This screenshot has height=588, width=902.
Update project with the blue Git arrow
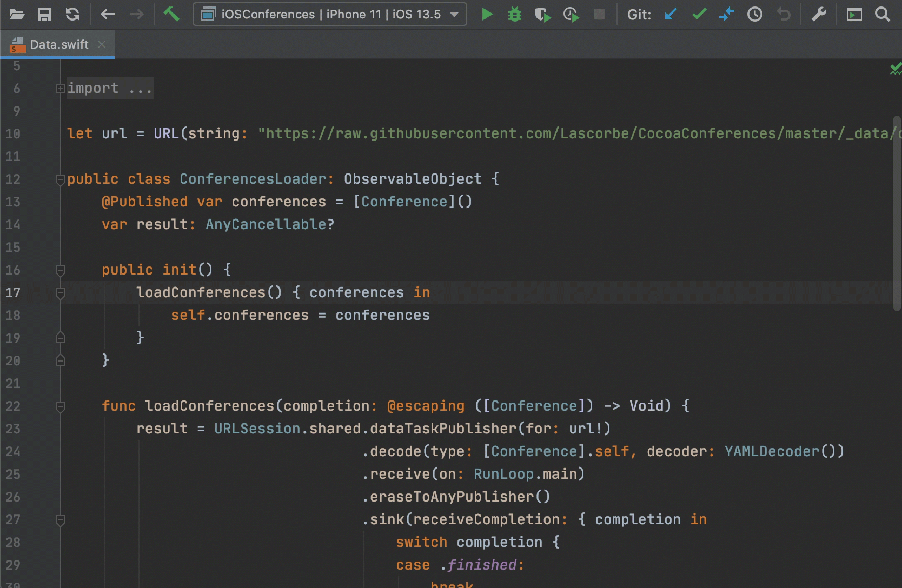coord(671,15)
